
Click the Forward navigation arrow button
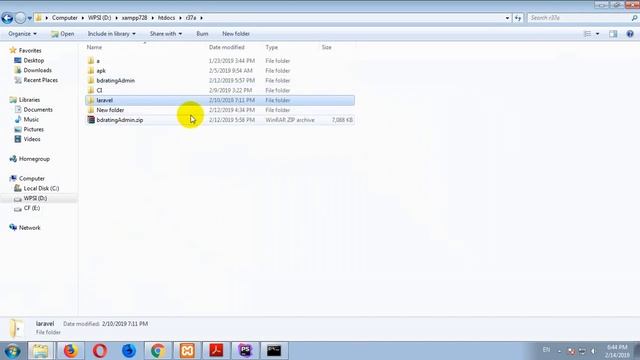point(20,18)
